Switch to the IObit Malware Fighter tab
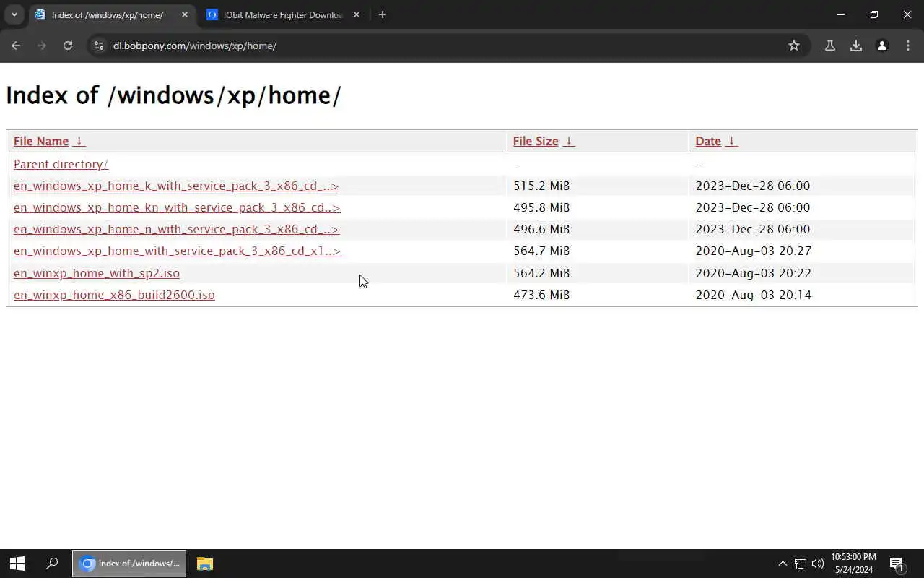 [283, 14]
